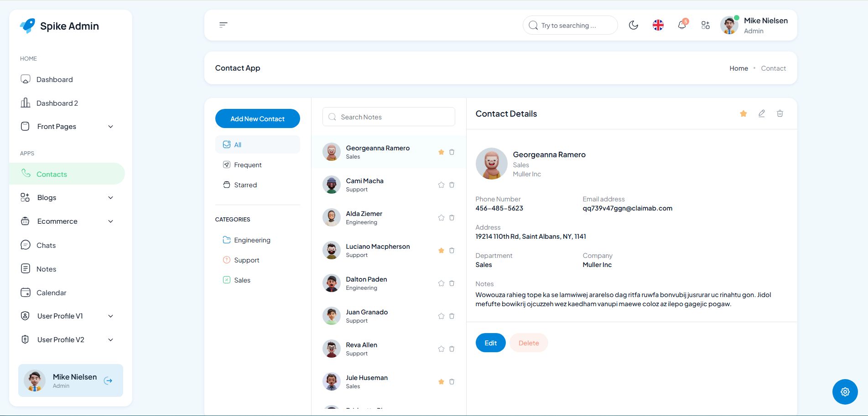Delete Luciano Macpherson using trash icon
This screenshot has height=416, width=868.
[452, 251]
